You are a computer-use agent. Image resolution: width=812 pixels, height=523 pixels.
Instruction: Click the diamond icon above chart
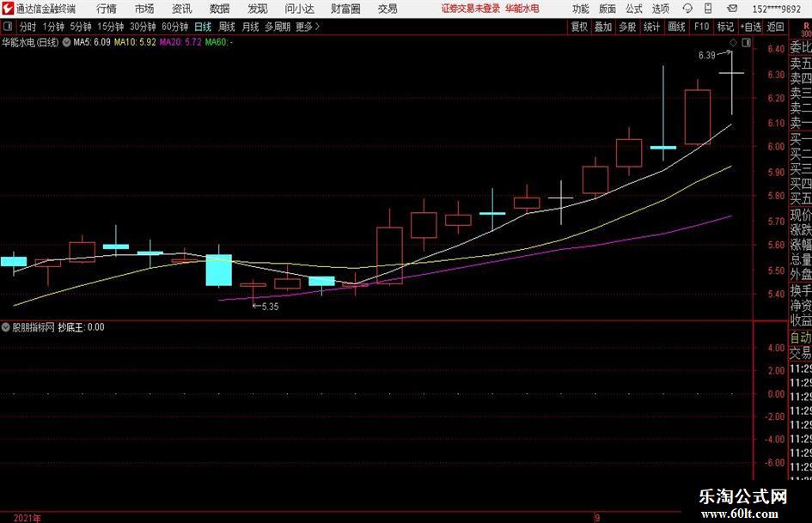coord(733,42)
